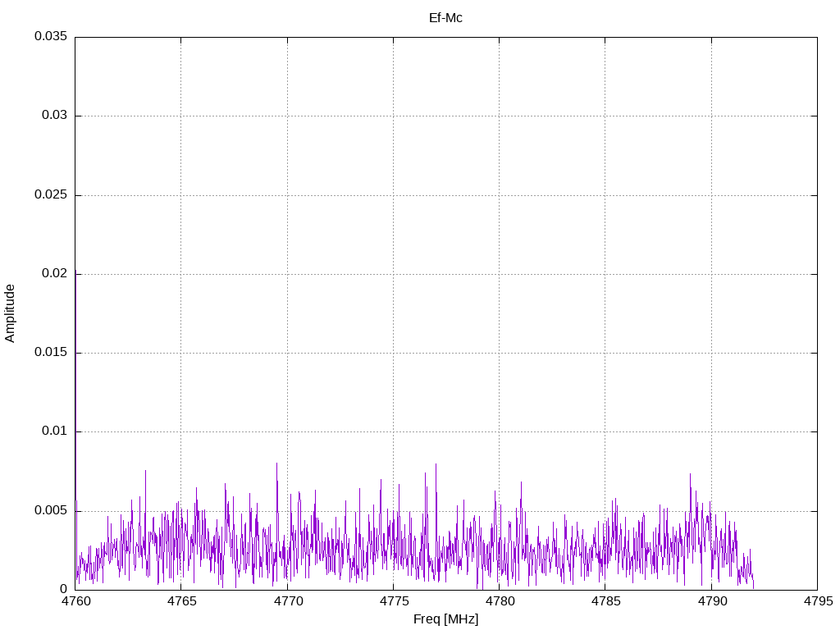Click the 4760 x-axis tick label

click(x=75, y=601)
